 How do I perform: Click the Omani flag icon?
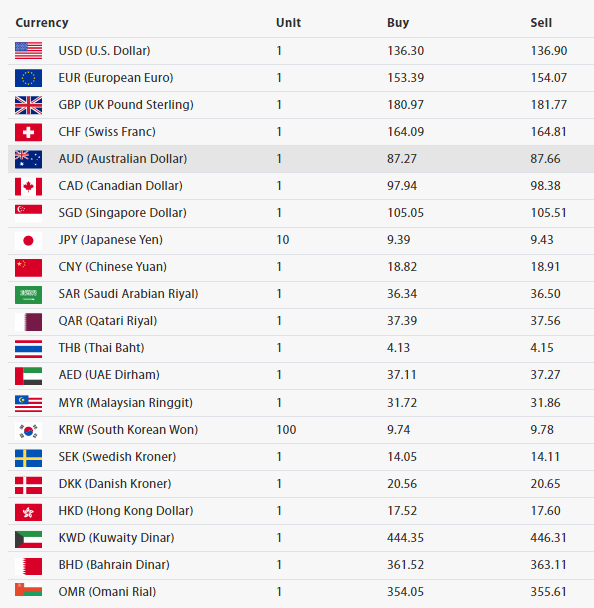click(28, 589)
